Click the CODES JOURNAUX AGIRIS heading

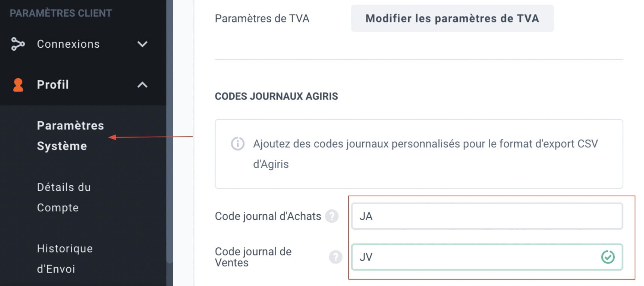(276, 96)
